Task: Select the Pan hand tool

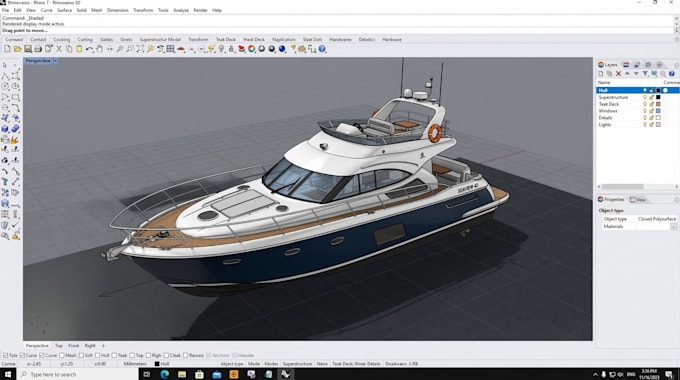Action: [99, 49]
